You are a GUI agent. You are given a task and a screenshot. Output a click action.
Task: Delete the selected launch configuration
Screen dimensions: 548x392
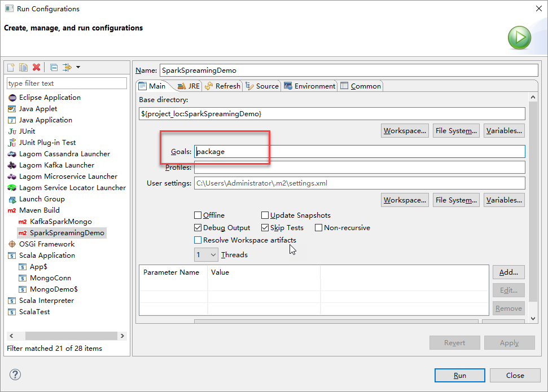coord(37,67)
